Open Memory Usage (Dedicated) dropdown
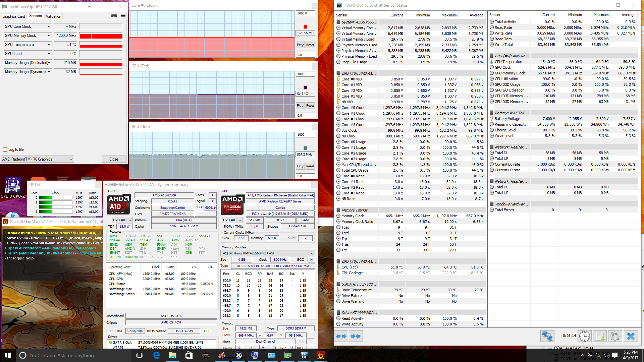The width and height of the screenshot is (644, 362). coord(49,63)
